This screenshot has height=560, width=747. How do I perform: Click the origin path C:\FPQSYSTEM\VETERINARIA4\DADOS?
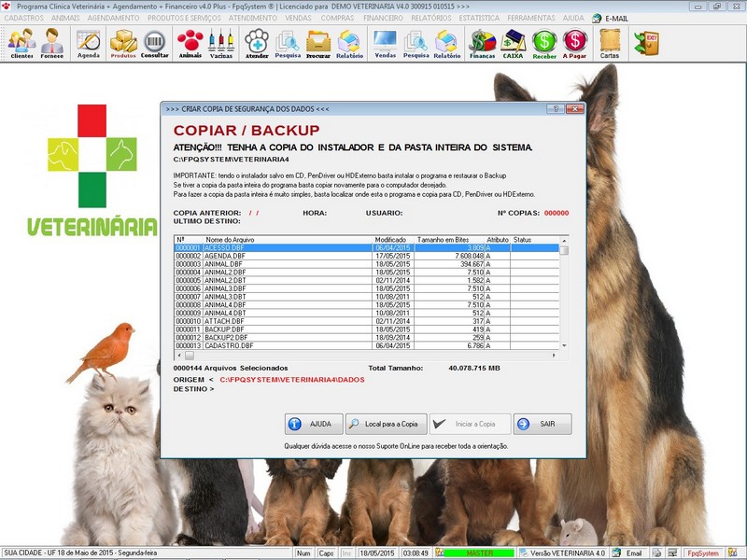[292, 380]
